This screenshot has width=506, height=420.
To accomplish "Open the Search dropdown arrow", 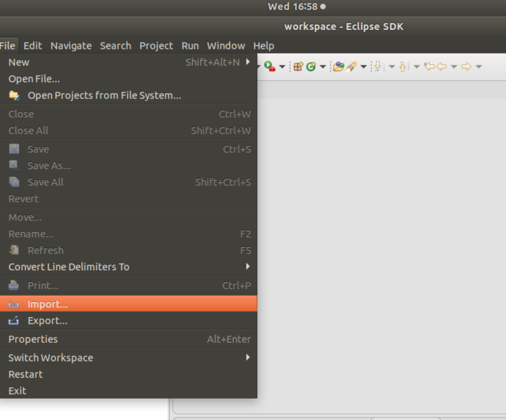I will pyautogui.click(x=363, y=67).
